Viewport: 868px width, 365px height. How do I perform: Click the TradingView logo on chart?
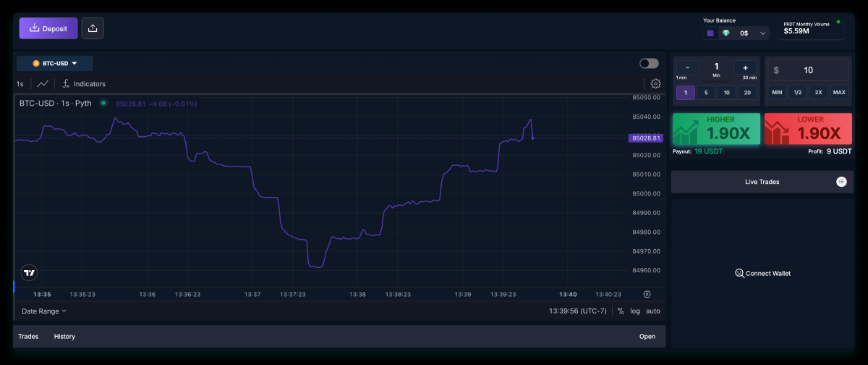[x=29, y=273]
